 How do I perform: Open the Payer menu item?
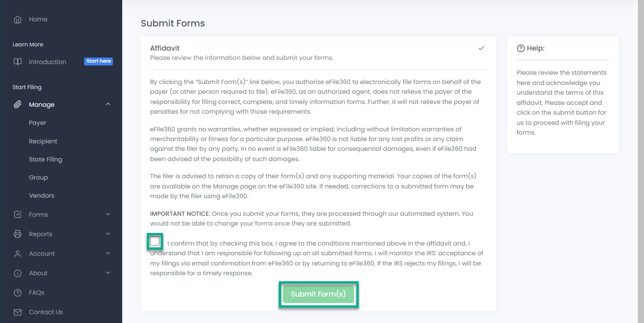tap(38, 123)
